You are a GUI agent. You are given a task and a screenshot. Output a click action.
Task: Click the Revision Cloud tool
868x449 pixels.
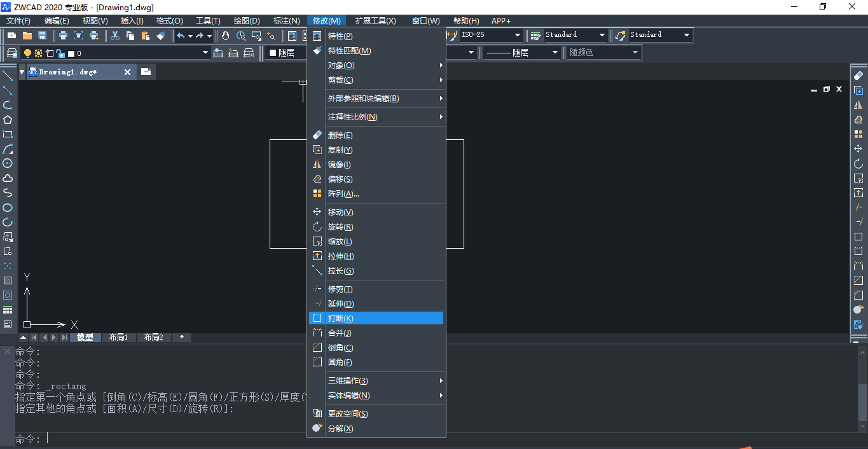tap(8, 178)
